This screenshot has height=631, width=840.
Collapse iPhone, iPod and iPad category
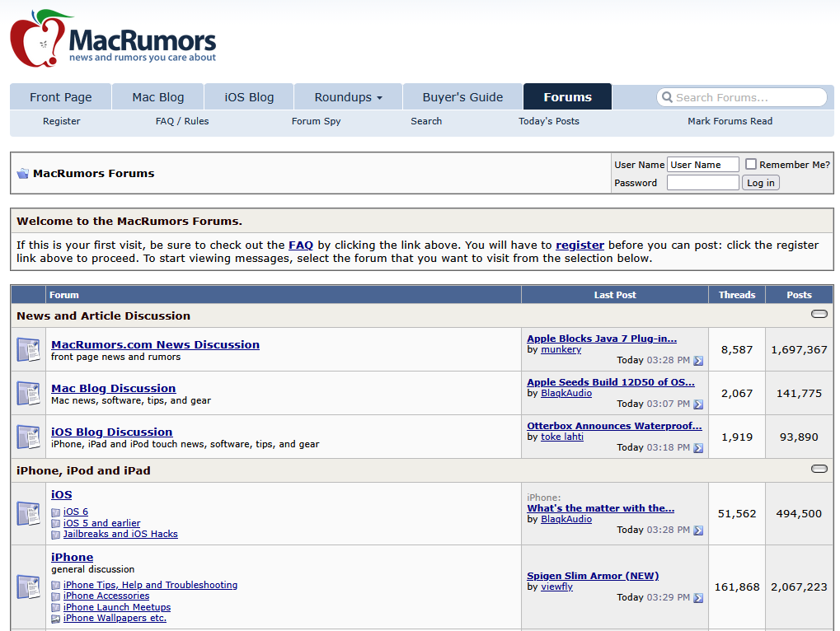819,468
